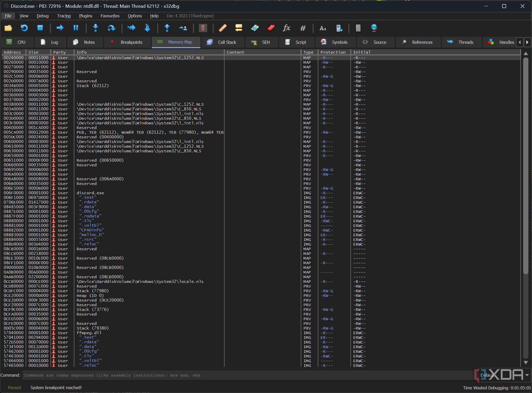Viewport: 532px width, 393px height.
Task: Click the Trace into icon
Action: click(x=131, y=28)
